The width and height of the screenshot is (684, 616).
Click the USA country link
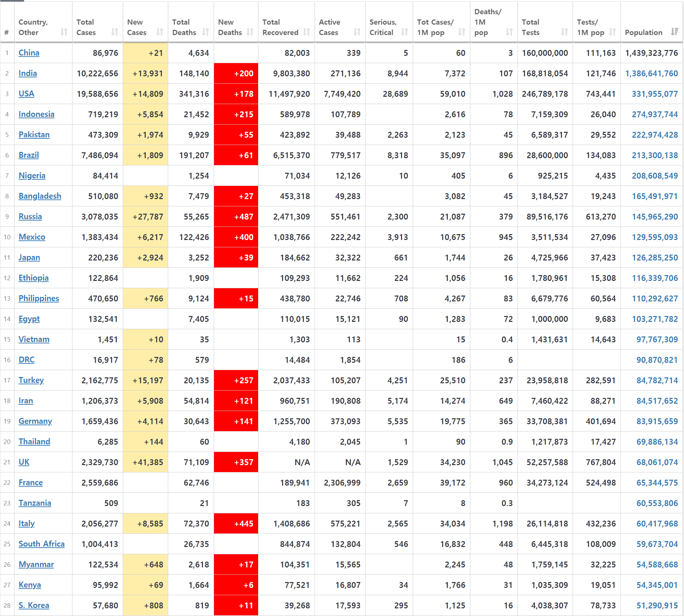[26, 94]
